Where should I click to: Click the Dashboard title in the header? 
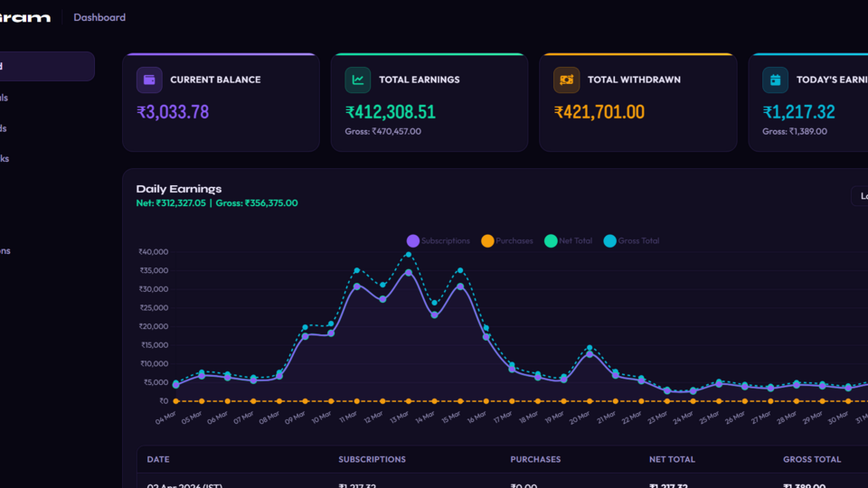click(99, 17)
